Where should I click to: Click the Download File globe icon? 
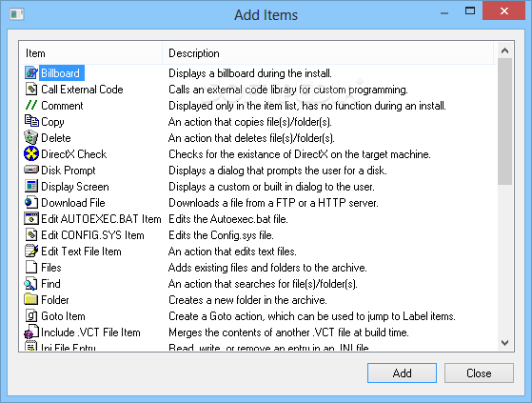[x=31, y=202]
